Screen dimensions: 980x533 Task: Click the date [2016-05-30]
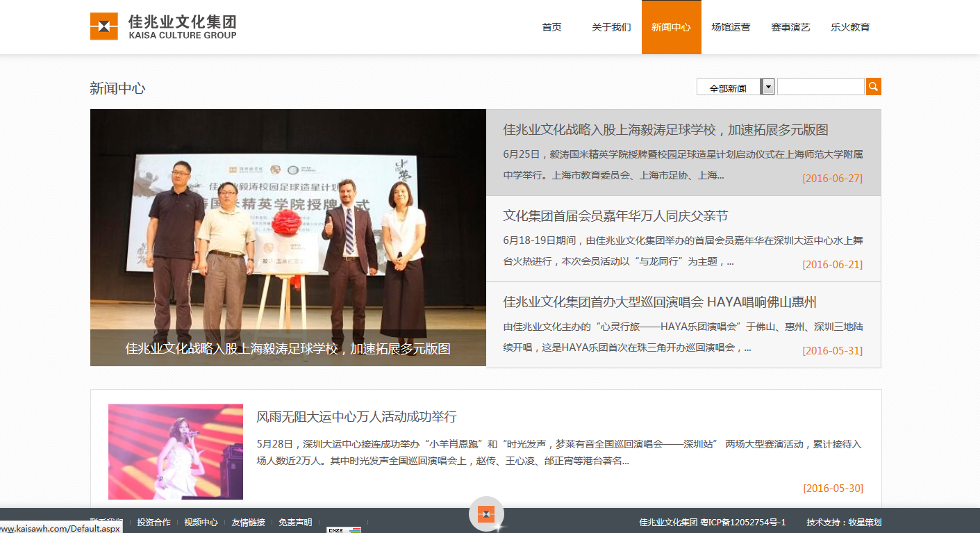click(x=833, y=489)
